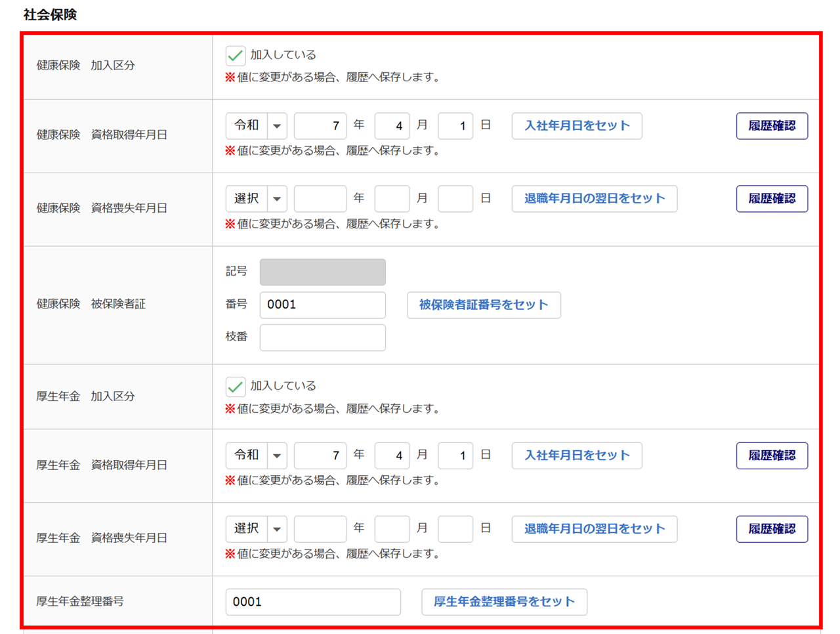
Task: Click 入社年月日をセット for 健康保険
Action: click(576, 126)
